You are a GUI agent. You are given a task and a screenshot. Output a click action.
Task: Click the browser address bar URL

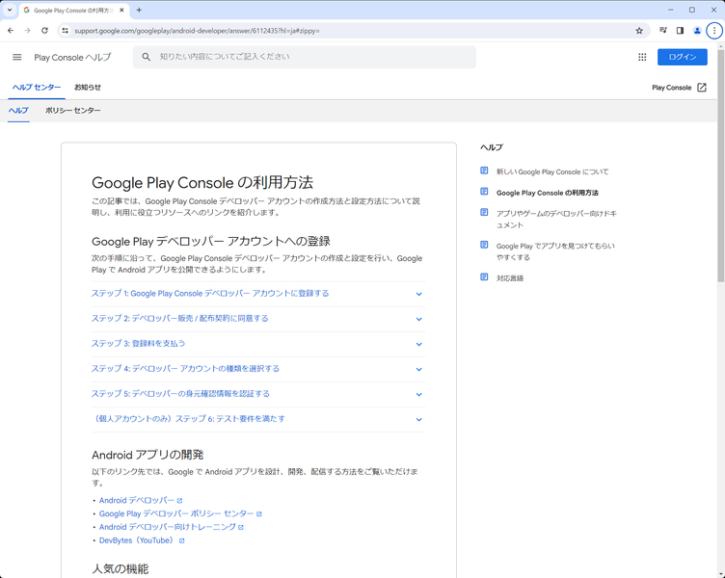tap(197, 31)
